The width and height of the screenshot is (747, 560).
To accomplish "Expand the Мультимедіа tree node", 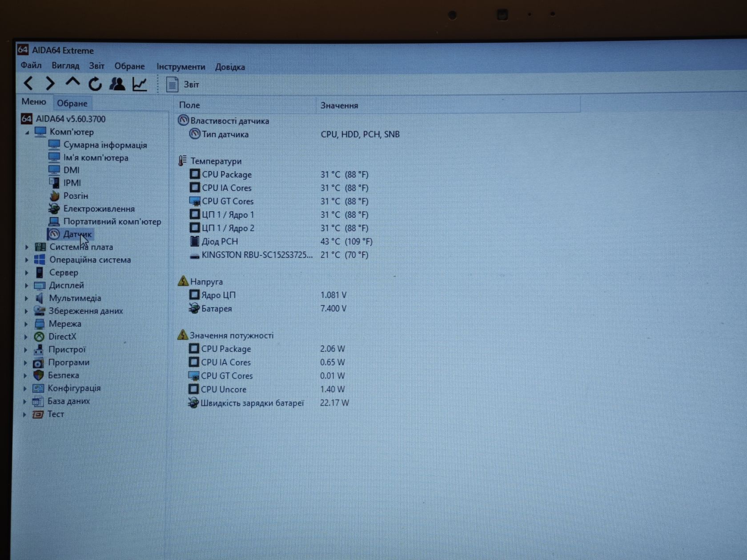I will pyautogui.click(x=26, y=299).
